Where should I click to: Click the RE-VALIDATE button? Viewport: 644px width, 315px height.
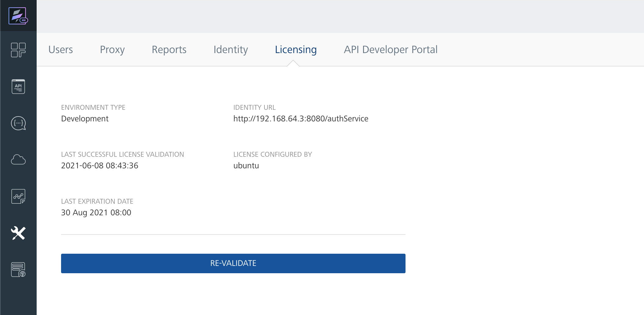coord(233,263)
